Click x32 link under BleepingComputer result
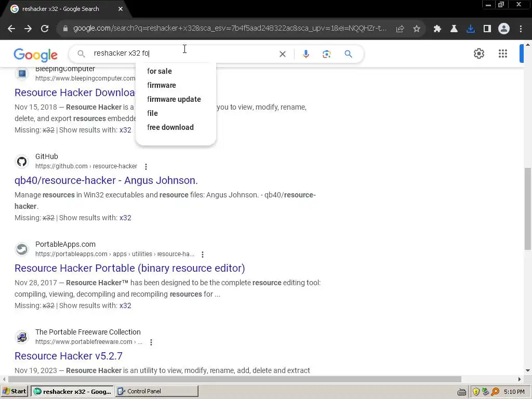This screenshot has height=399, width=532. point(125,130)
